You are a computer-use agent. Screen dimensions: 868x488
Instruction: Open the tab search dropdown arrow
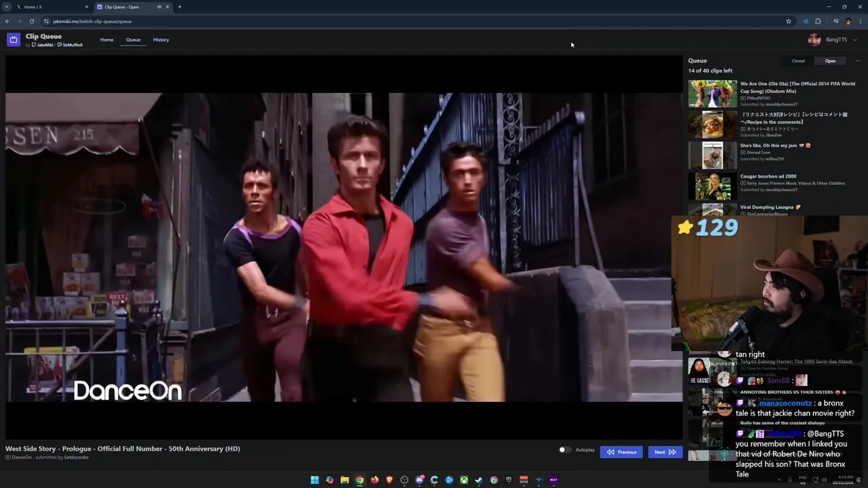[x=6, y=7]
